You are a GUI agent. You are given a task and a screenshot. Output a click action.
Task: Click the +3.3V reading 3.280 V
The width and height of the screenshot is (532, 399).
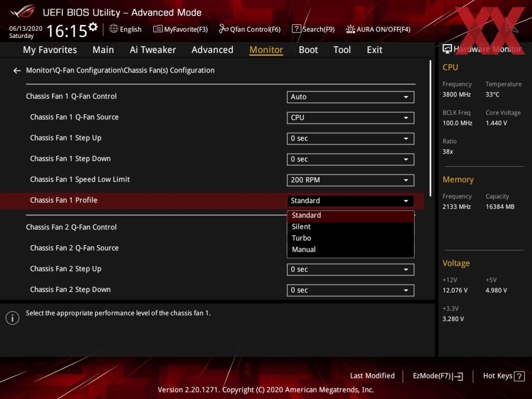[453, 319]
